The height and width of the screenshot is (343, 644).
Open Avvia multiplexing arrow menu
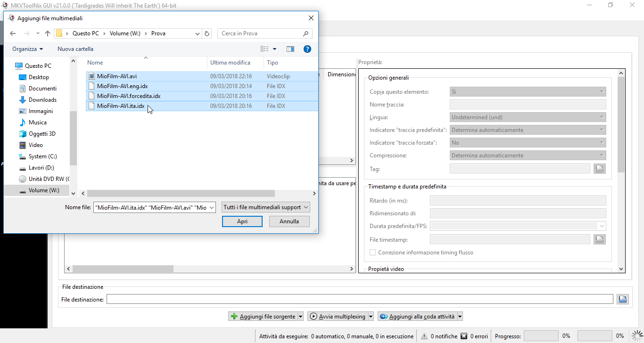point(371,317)
